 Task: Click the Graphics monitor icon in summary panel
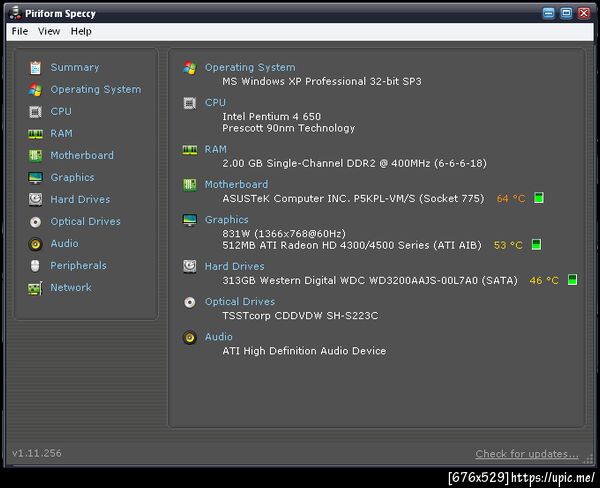point(190,220)
